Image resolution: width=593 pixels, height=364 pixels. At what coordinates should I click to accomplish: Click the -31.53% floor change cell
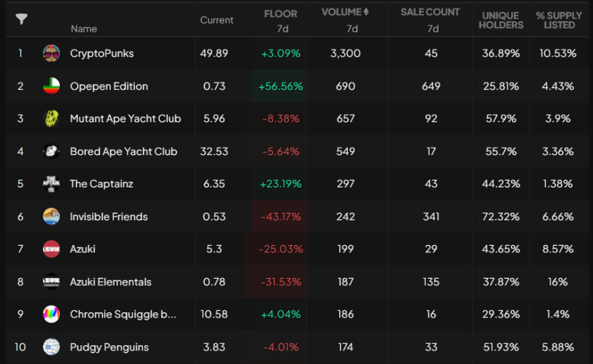[281, 282]
